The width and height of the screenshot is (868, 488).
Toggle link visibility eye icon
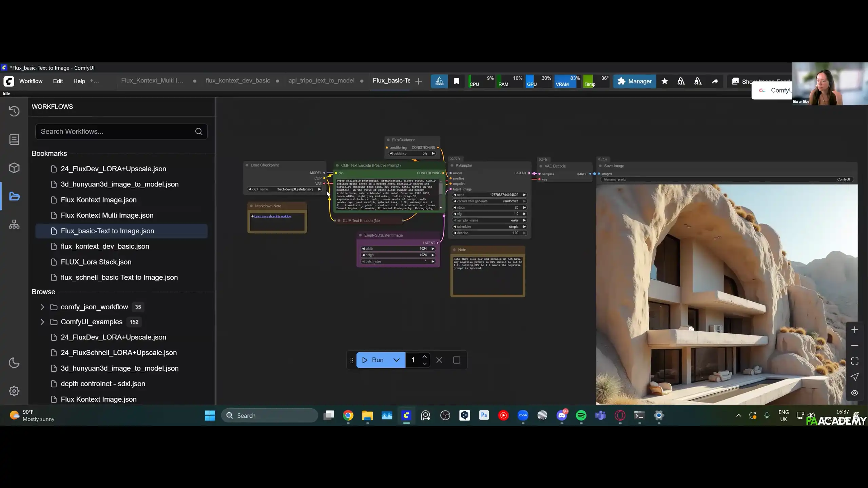[x=854, y=393]
